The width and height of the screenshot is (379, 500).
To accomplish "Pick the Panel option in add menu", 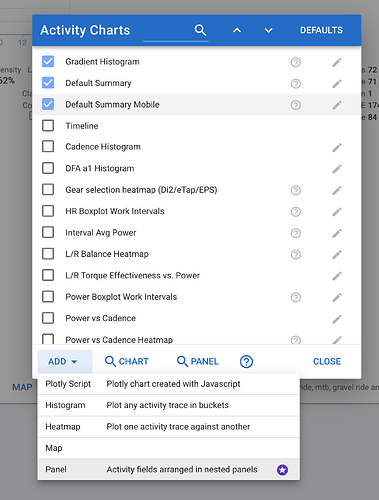I will (x=169, y=469).
